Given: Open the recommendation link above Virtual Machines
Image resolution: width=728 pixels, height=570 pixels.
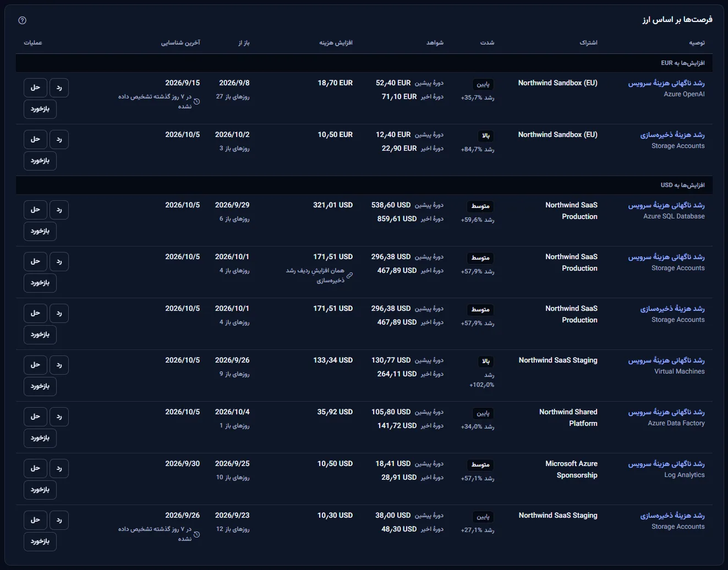Looking at the screenshot, I should [x=666, y=360].
